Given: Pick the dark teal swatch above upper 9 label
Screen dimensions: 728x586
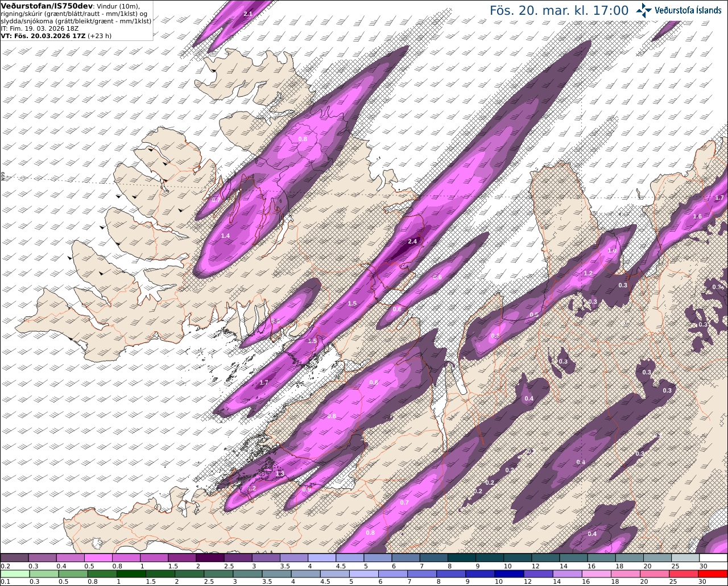Looking at the screenshot, I should point(489,558).
